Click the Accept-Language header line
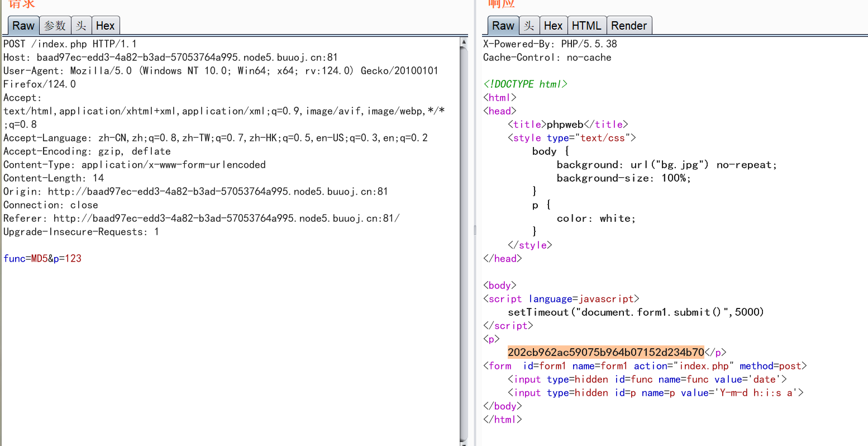The image size is (868, 446). [216, 138]
